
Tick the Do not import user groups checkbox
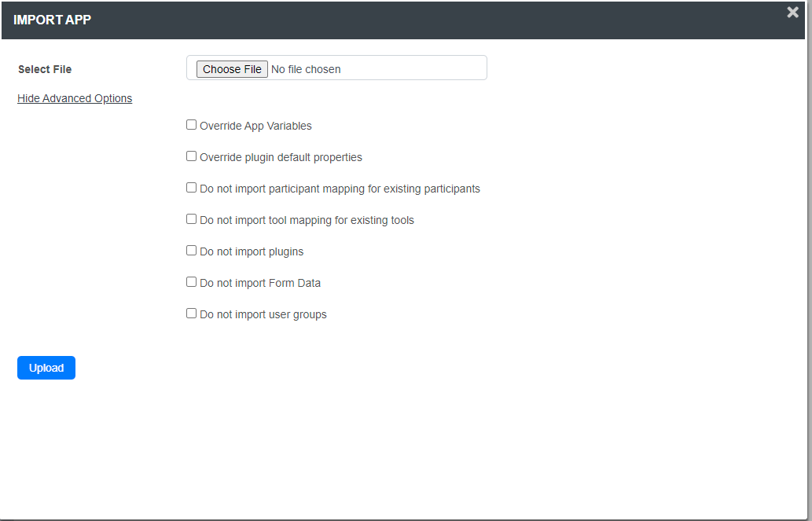click(x=191, y=314)
